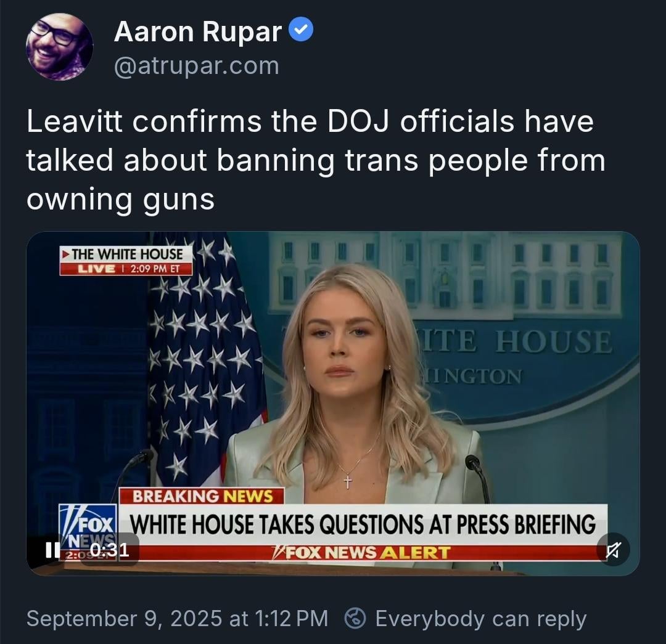The image size is (666, 644).
Task: Open the September 9, 2025 timestamp link
Action: click(177, 618)
